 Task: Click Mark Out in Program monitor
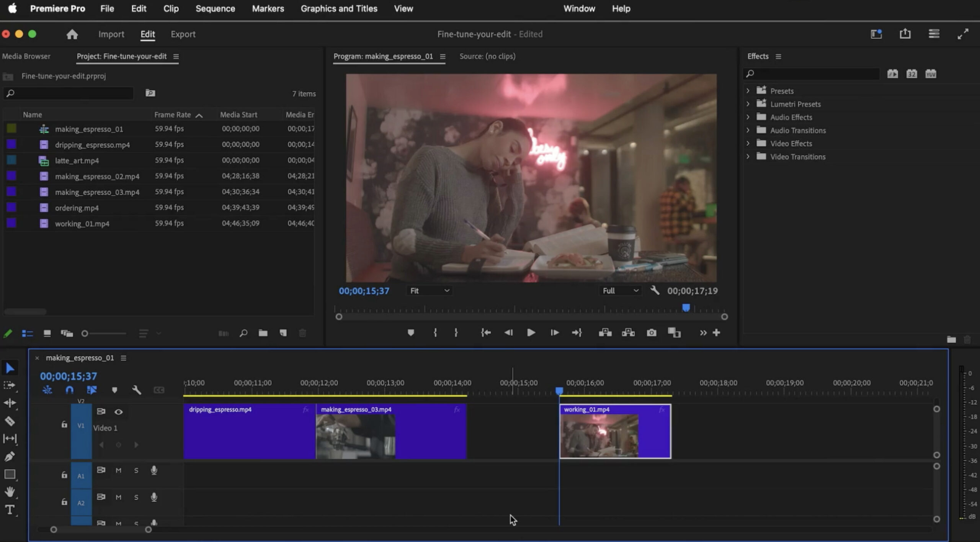click(456, 332)
